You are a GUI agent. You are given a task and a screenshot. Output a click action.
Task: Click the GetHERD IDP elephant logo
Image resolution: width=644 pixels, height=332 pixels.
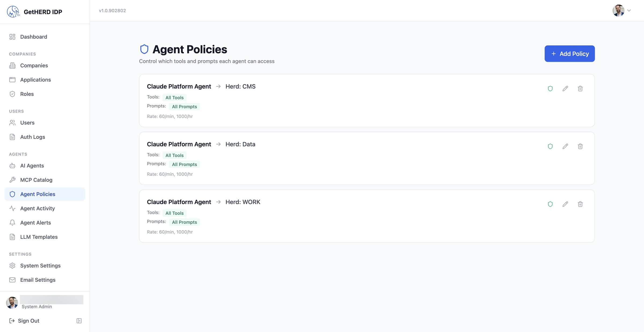(x=13, y=12)
